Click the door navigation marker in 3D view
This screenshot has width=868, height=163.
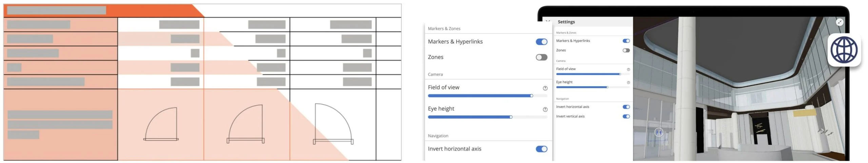click(x=658, y=132)
